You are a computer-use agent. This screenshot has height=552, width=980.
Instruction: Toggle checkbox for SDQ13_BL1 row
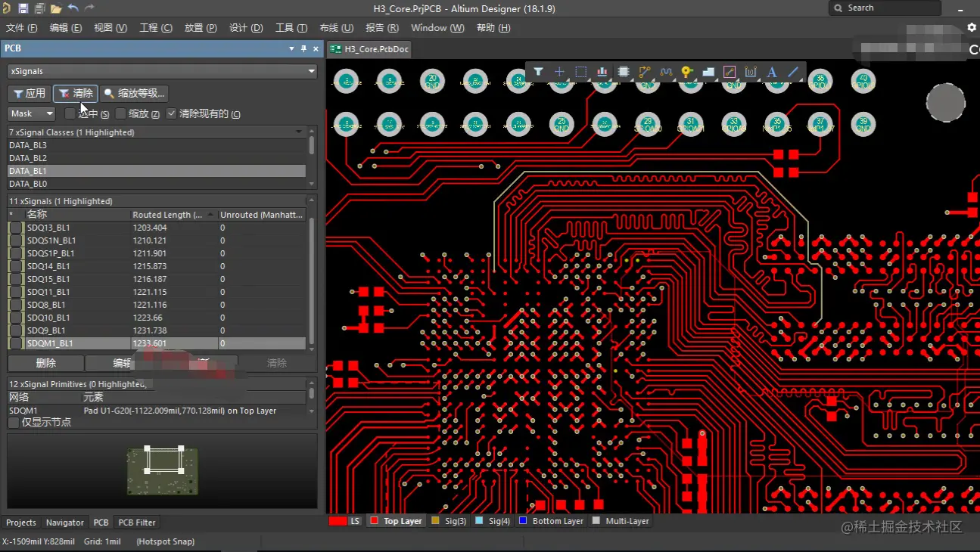(16, 228)
